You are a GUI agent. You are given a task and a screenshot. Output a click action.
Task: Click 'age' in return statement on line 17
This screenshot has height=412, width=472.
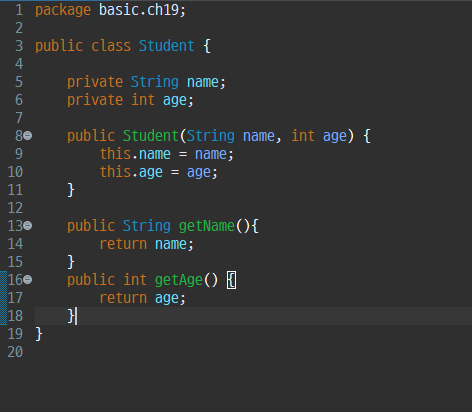(x=166, y=298)
